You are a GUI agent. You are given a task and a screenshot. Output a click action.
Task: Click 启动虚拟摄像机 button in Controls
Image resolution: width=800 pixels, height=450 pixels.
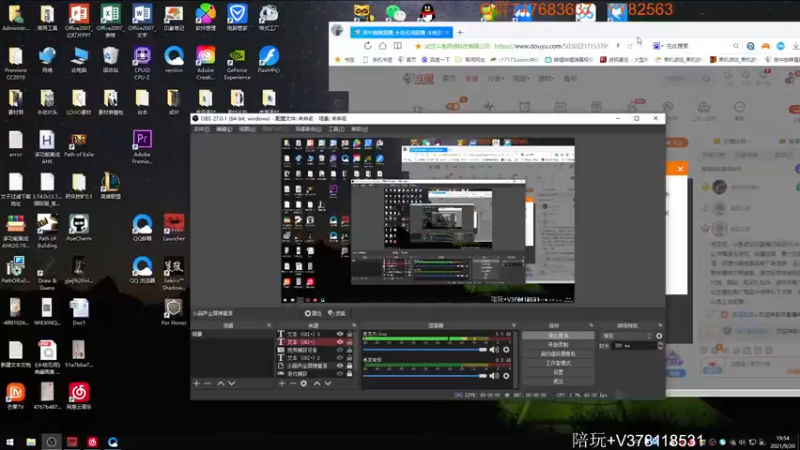point(558,354)
